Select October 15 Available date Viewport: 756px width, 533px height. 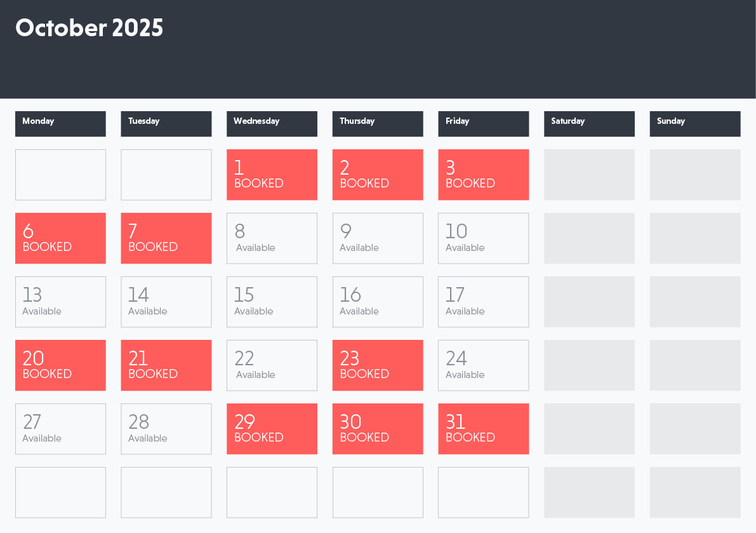(x=272, y=302)
